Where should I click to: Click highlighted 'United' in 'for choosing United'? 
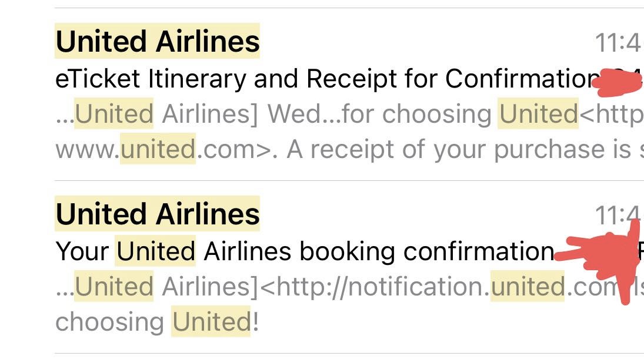click(538, 115)
